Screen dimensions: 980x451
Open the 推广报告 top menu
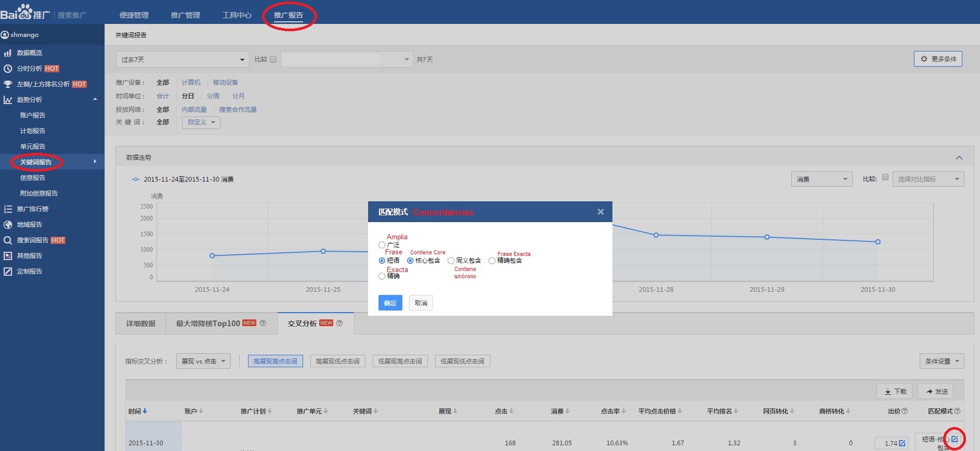click(289, 15)
